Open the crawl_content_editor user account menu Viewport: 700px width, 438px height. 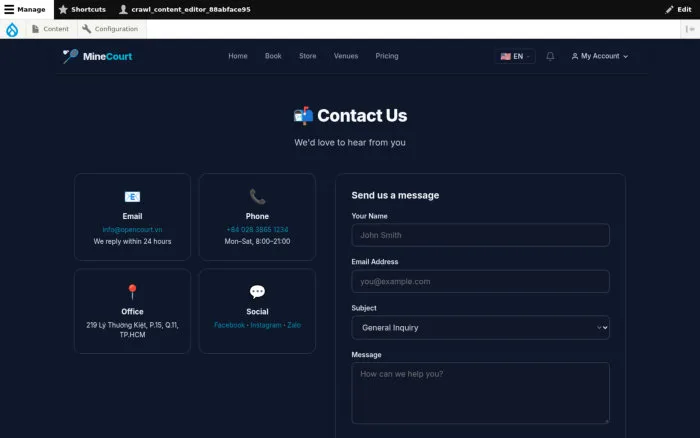(x=185, y=9)
